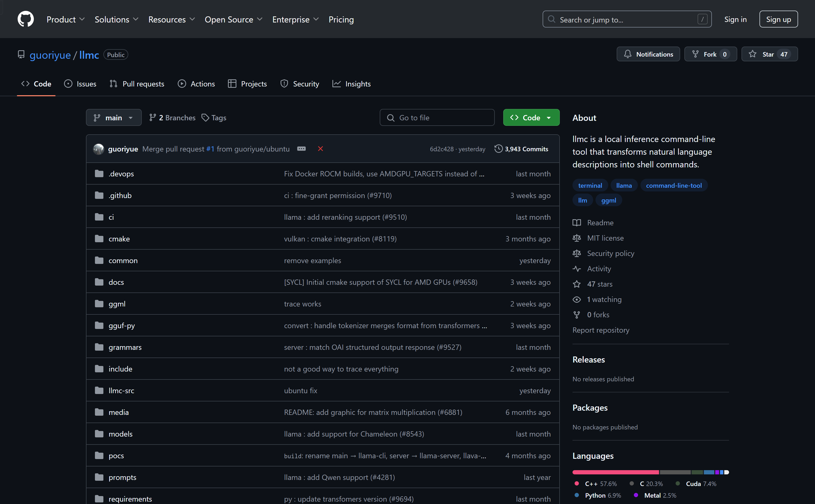Image resolution: width=815 pixels, height=504 pixels.
Task: Expand the Enterprise menu
Action: point(296,19)
